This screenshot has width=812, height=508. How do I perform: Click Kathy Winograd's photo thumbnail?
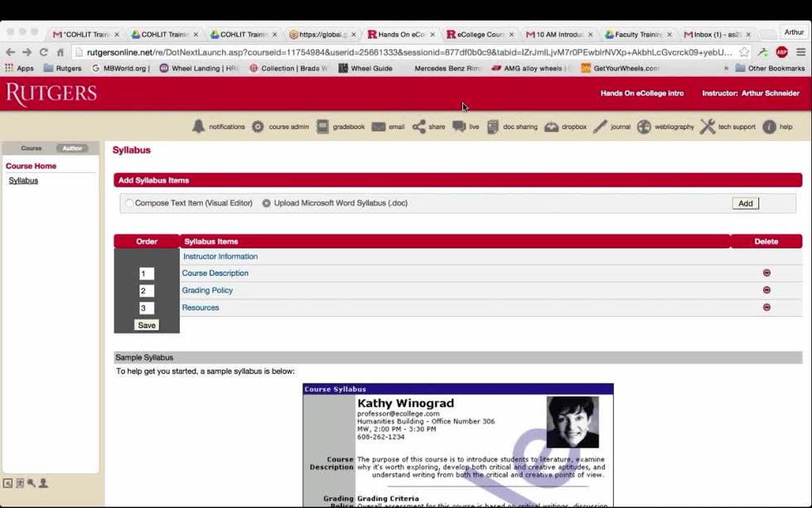[573, 422]
